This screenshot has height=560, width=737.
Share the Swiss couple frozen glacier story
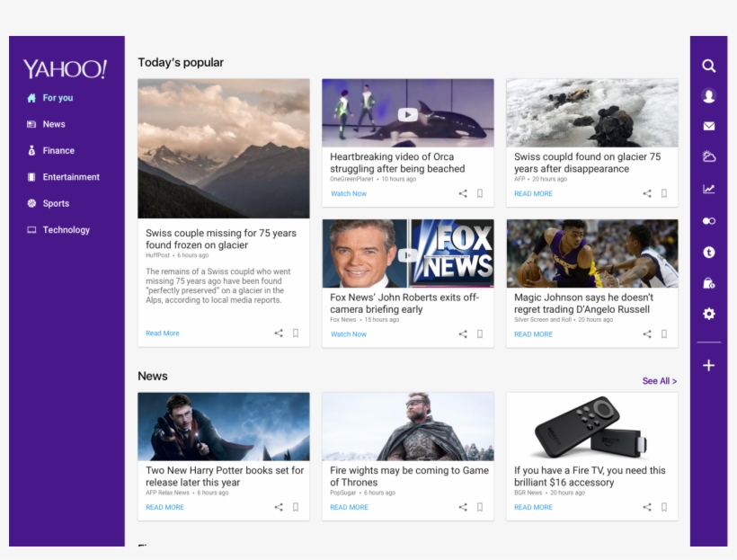pyautogui.click(x=279, y=333)
